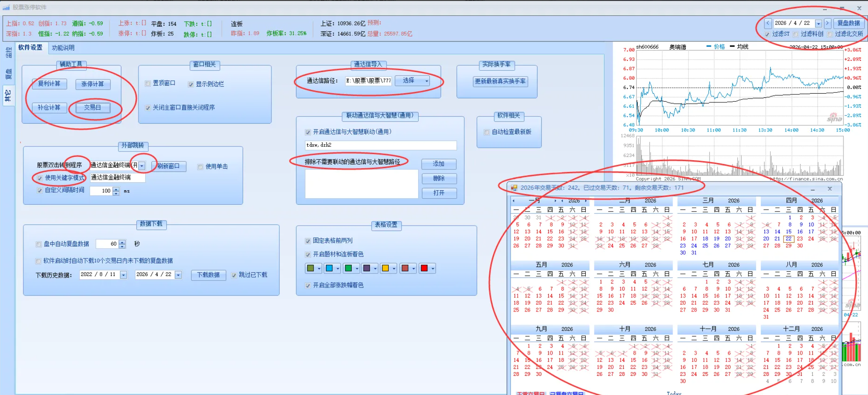Viewport: 868px width, 395px height.
Task: Open the 通达信金融终端 program dropdown
Action: [x=142, y=165]
